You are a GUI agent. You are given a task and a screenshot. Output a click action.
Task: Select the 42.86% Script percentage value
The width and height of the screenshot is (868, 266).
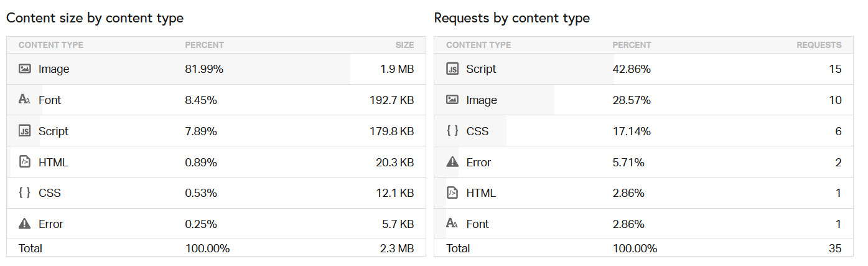(632, 69)
